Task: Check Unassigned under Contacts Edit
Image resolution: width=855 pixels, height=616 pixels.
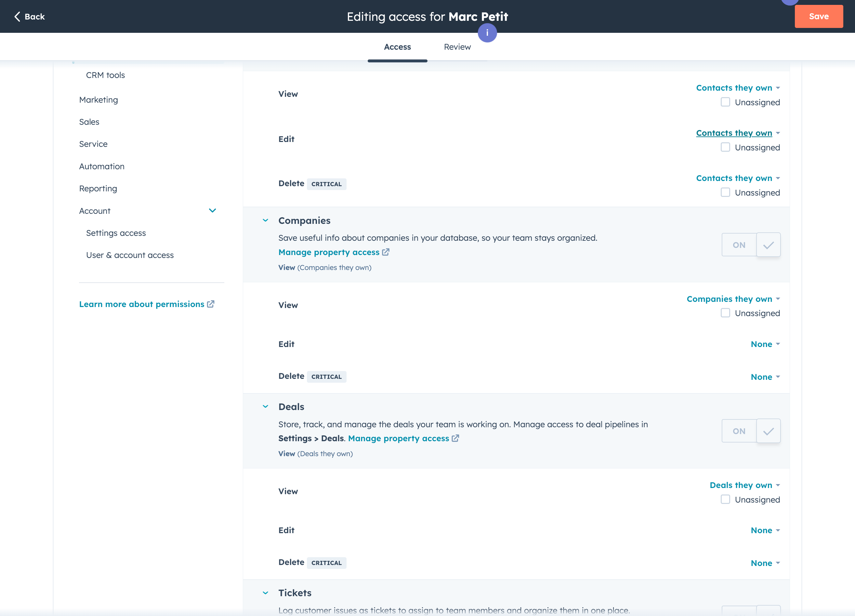Action: click(x=725, y=147)
